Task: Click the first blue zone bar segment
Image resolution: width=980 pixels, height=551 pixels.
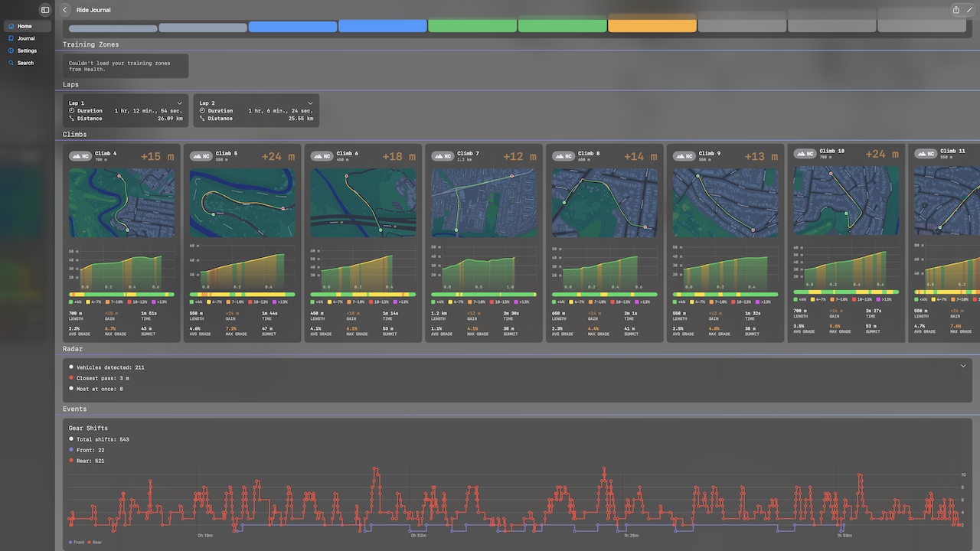Action: coord(293,27)
